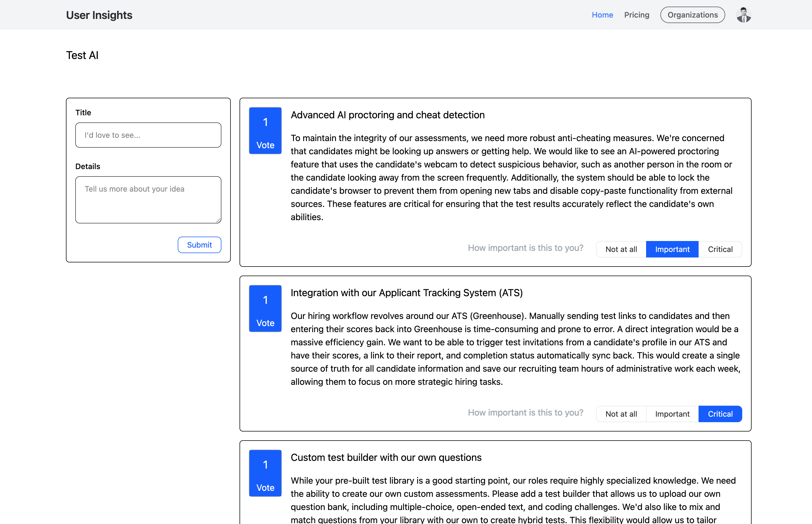Set ATS integration to Not at all
The height and width of the screenshot is (524, 812).
(x=621, y=414)
